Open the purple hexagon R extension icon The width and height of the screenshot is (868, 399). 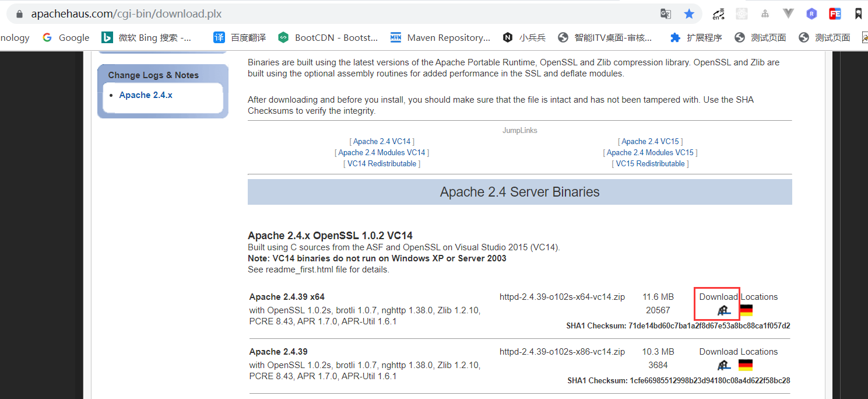click(811, 13)
